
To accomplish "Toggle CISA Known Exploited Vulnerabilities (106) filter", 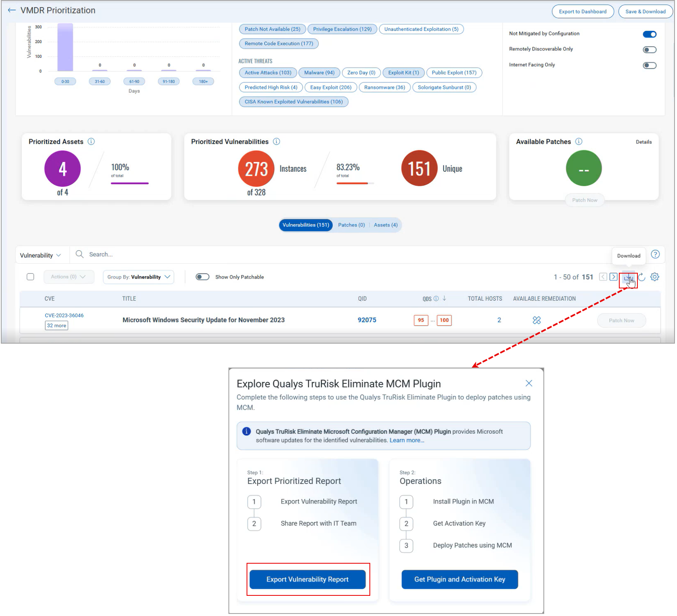I will [294, 102].
